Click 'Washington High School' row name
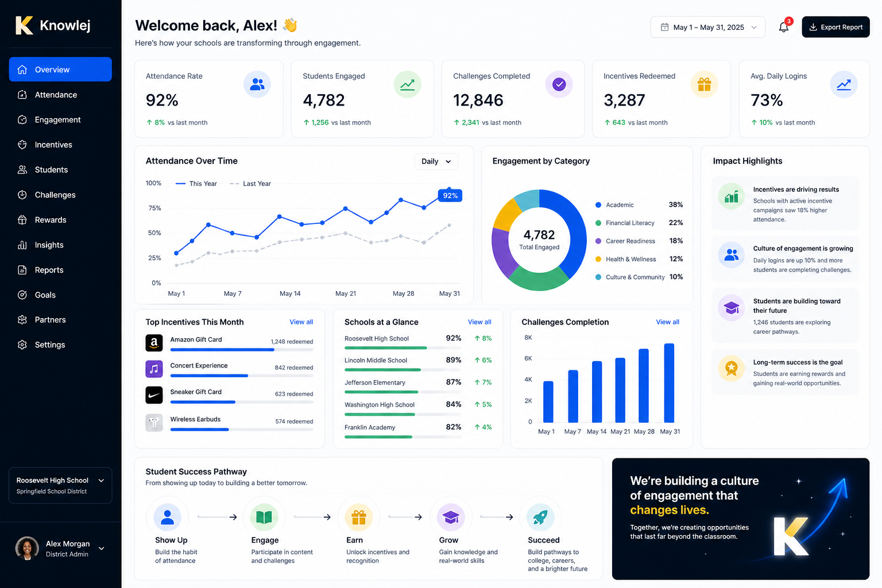Viewport: 882px width, 588px height. click(x=380, y=405)
